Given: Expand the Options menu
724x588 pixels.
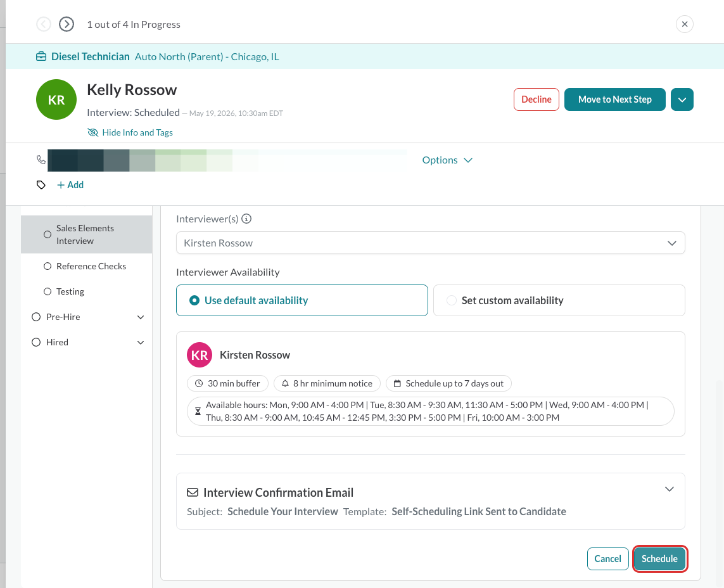Looking at the screenshot, I should click(447, 160).
